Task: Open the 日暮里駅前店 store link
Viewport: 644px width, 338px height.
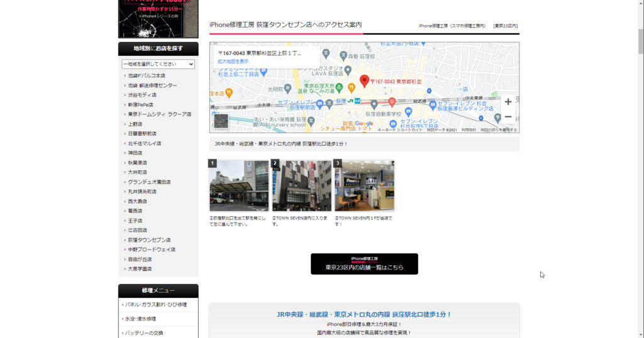Action: 142,134
